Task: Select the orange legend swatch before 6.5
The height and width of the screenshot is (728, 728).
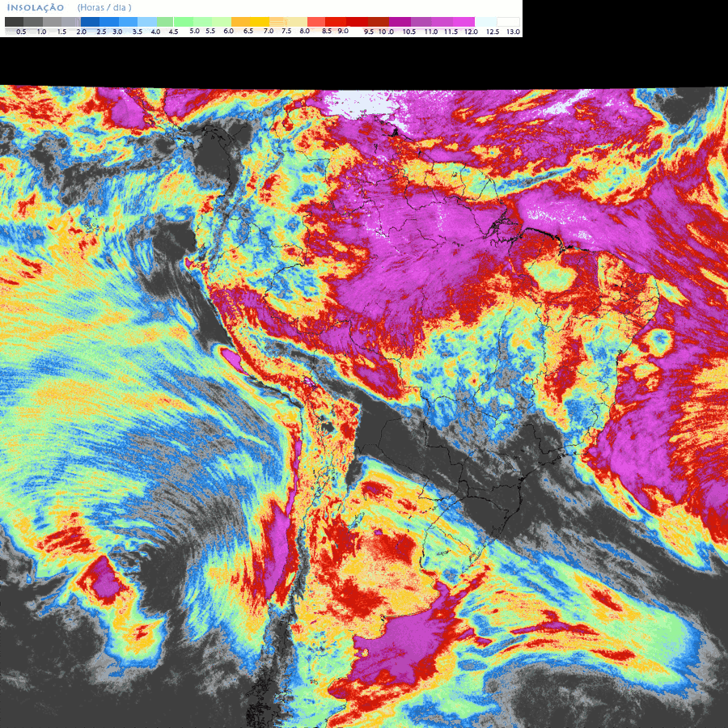Action: point(241,22)
